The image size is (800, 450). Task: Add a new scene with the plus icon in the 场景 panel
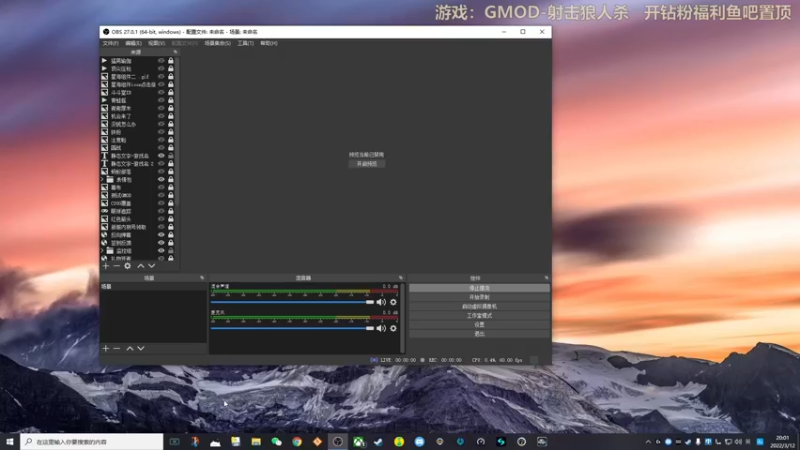[x=106, y=348]
